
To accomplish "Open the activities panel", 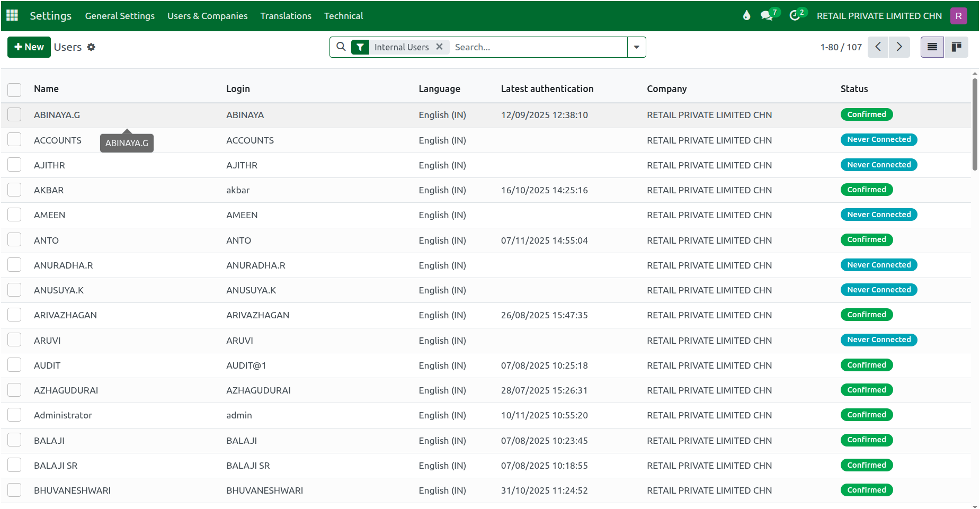I will (794, 15).
